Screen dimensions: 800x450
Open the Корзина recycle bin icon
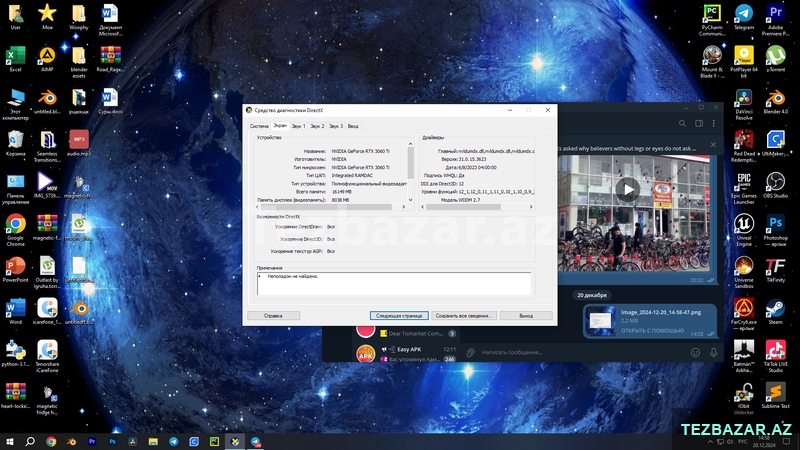15,143
